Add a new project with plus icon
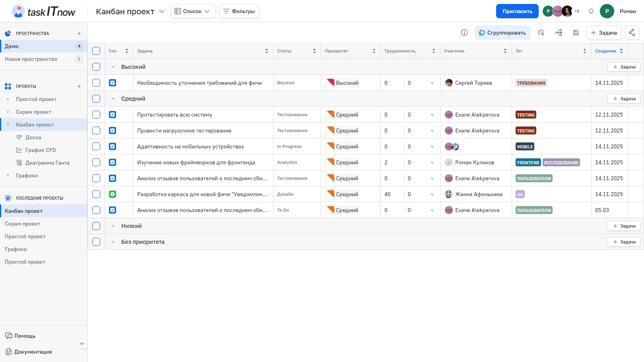Viewport: 644px width, 362px height. tap(79, 86)
